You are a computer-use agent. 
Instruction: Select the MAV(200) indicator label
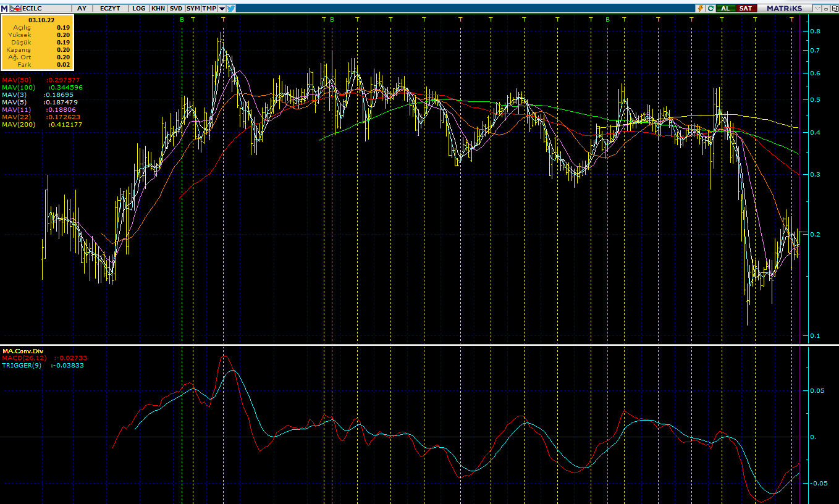coord(19,125)
